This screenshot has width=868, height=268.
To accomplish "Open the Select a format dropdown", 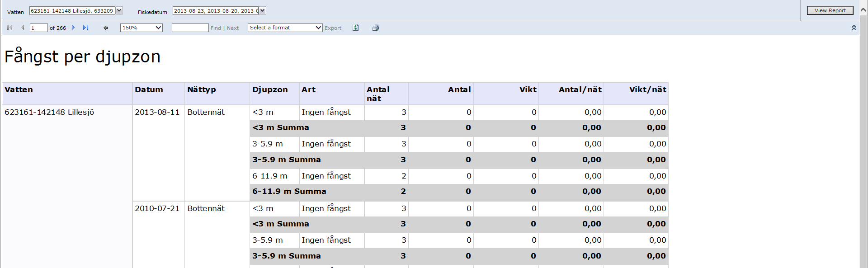I will coord(285,28).
